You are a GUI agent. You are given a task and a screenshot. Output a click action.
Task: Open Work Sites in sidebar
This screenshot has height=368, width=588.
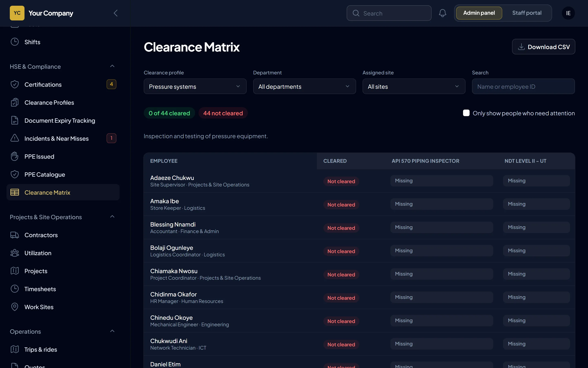(63, 307)
